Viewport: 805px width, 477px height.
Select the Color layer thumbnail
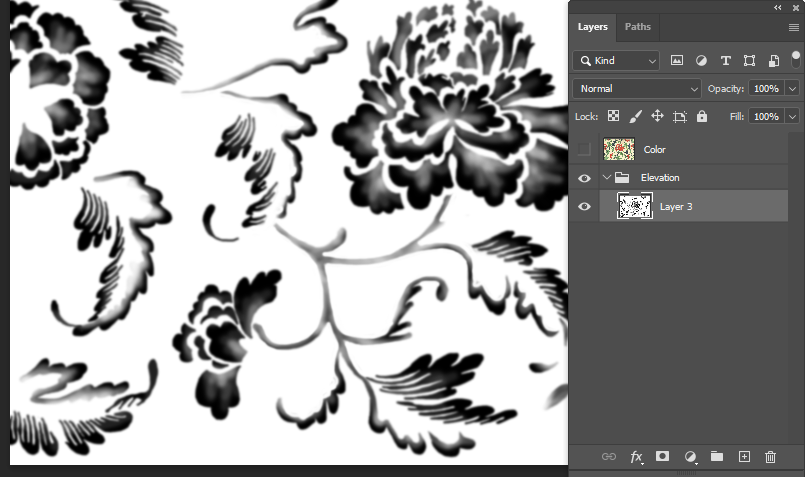click(619, 149)
